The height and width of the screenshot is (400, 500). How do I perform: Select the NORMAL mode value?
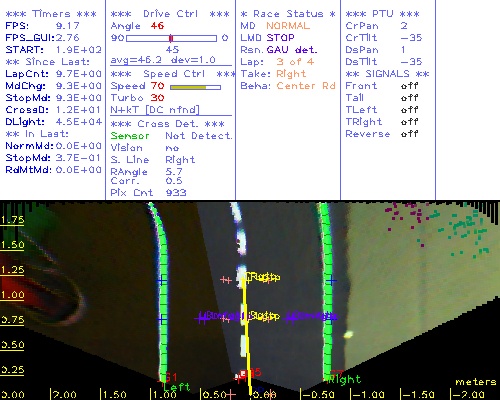288,26
